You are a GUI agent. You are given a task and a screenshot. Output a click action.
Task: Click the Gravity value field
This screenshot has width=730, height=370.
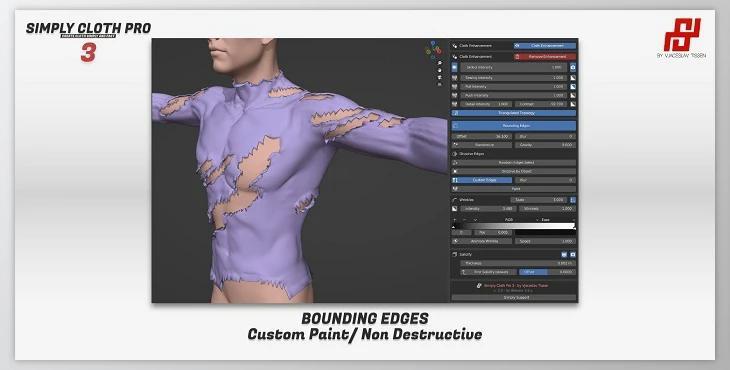[x=545, y=145]
